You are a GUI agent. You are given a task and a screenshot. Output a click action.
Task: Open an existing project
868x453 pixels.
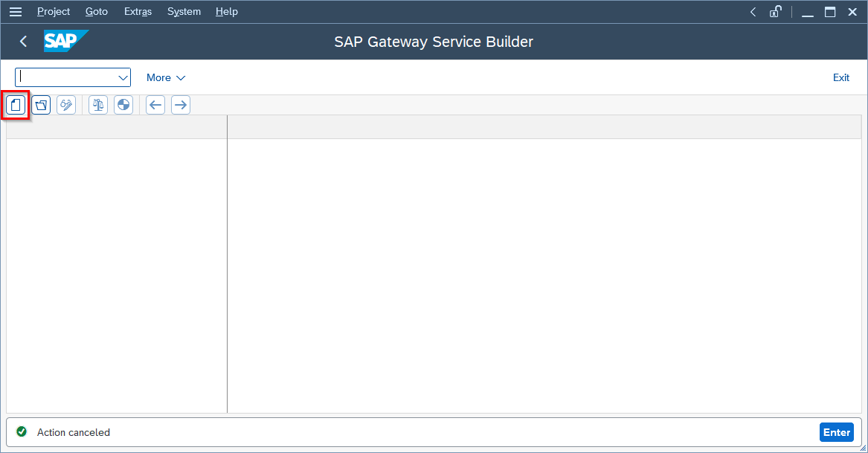point(41,104)
